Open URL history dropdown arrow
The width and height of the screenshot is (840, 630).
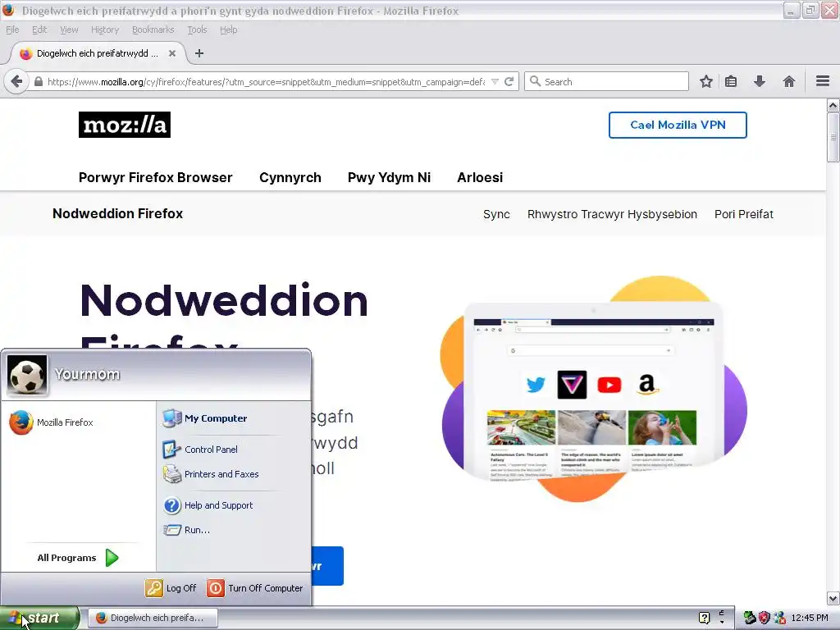[x=495, y=81]
